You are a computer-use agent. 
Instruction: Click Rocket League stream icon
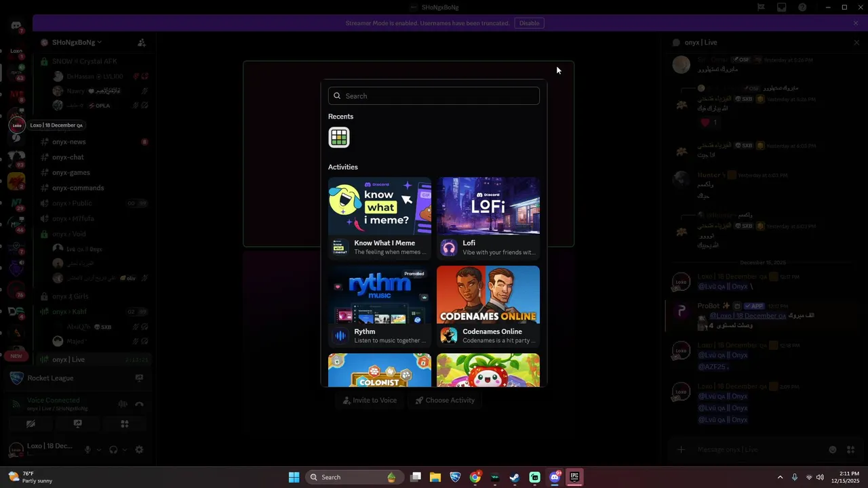(x=139, y=378)
